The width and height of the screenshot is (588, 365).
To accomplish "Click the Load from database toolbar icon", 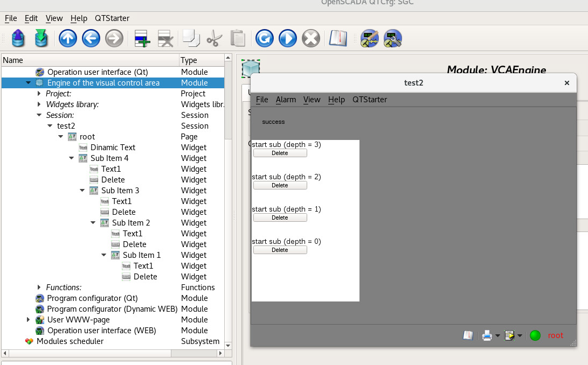I will coord(18,39).
